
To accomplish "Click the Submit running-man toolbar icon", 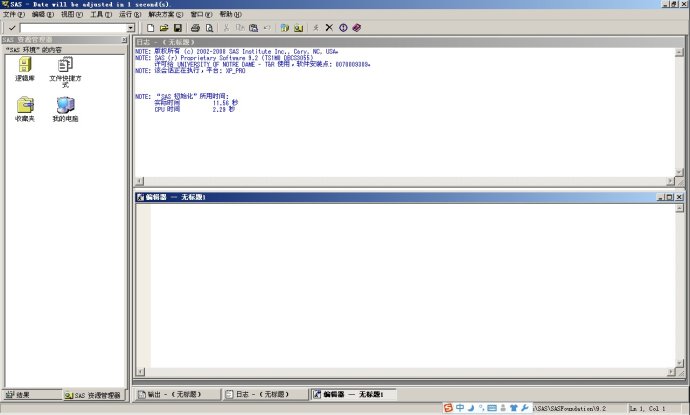I will [316, 28].
